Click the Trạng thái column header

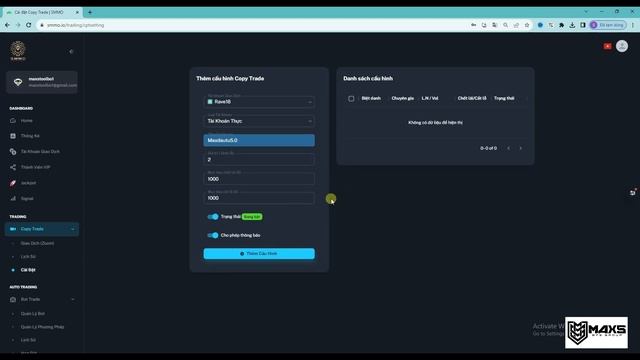[x=504, y=98]
